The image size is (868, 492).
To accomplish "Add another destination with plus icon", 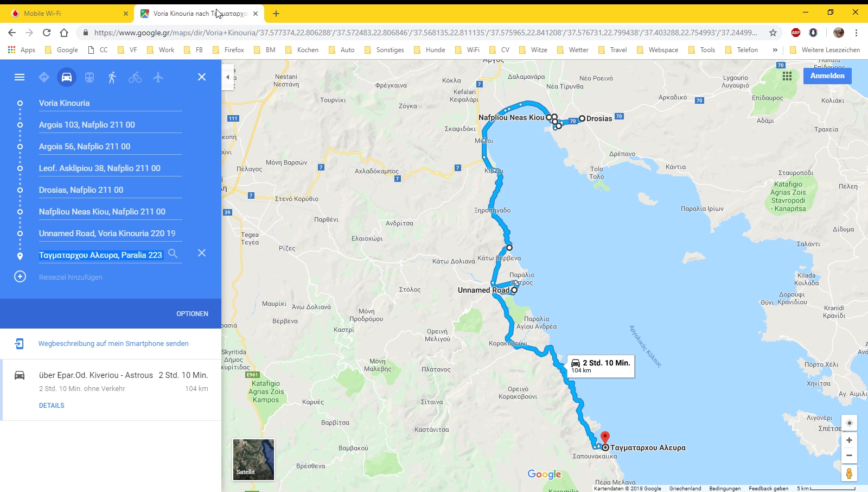I will (x=20, y=277).
